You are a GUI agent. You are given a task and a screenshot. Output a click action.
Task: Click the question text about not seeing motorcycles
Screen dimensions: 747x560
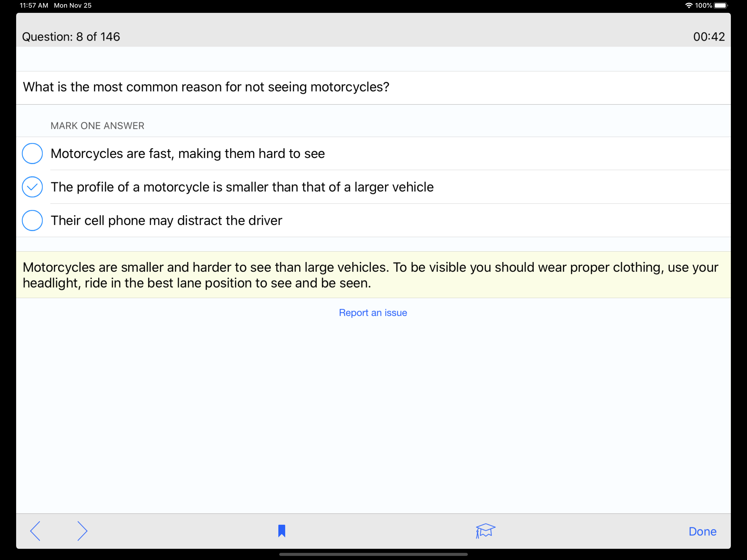click(206, 87)
